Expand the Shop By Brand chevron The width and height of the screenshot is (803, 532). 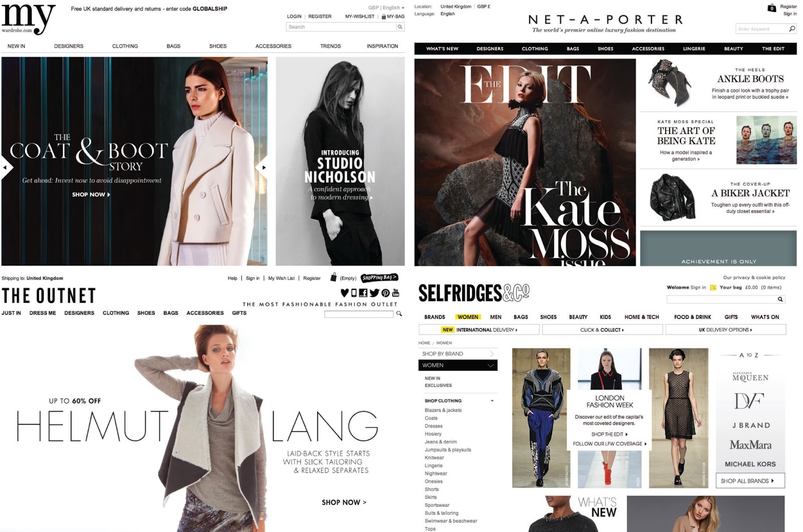tap(492, 354)
